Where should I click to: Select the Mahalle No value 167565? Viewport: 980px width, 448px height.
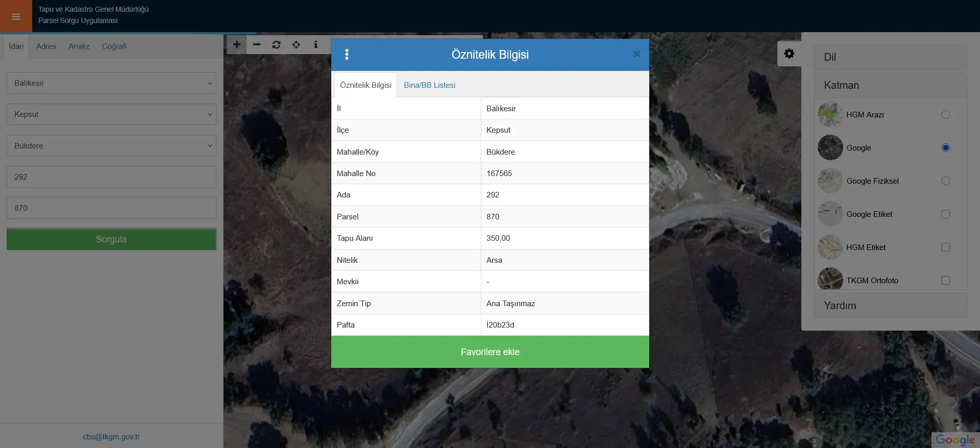click(x=499, y=173)
